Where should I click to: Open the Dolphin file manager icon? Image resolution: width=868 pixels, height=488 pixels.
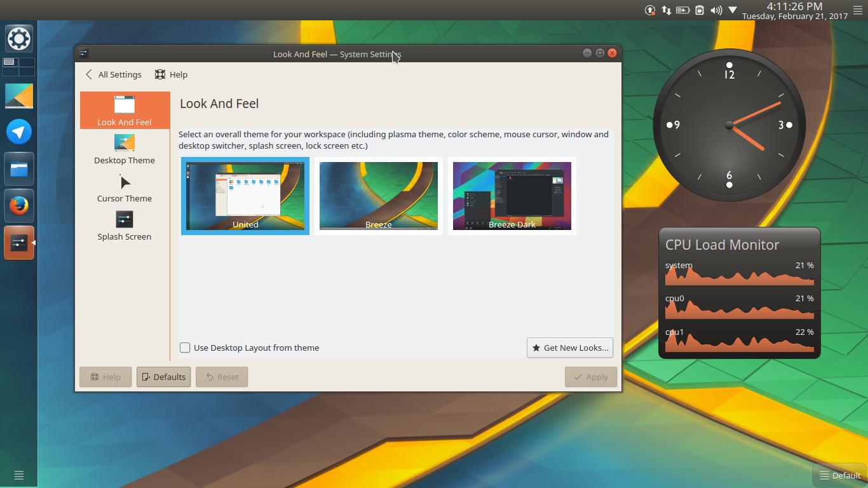pos(18,169)
